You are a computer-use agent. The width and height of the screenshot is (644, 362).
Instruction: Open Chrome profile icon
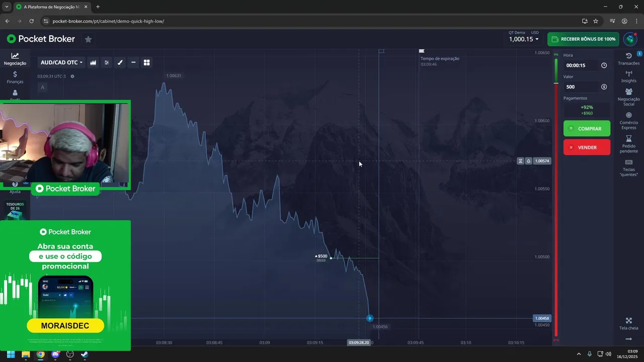624,21
